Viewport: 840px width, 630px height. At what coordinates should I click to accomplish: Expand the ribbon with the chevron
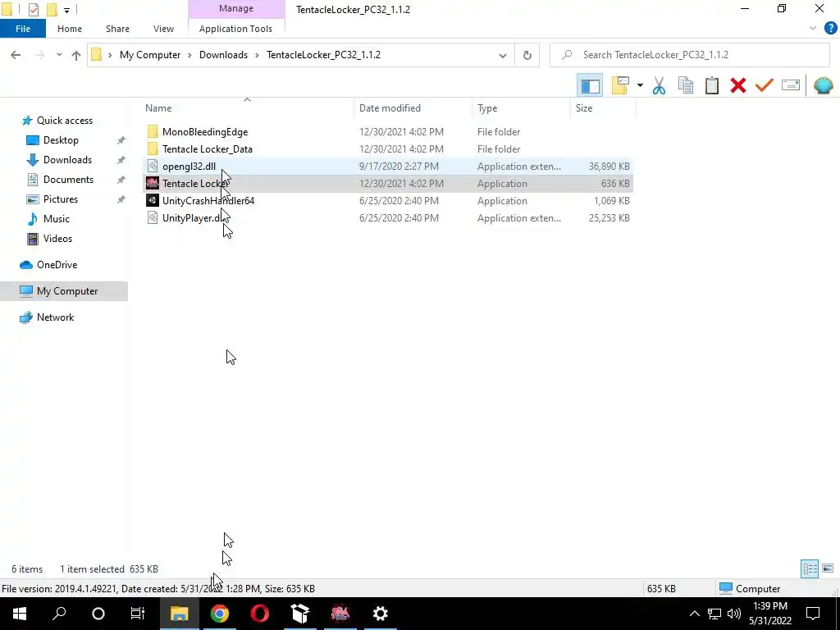(813, 29)
